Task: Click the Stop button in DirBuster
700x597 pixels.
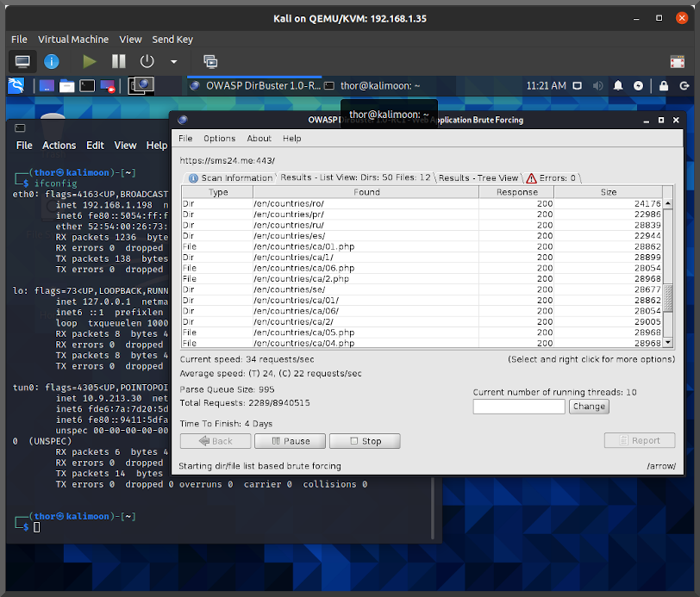Action: pos(364,441)
